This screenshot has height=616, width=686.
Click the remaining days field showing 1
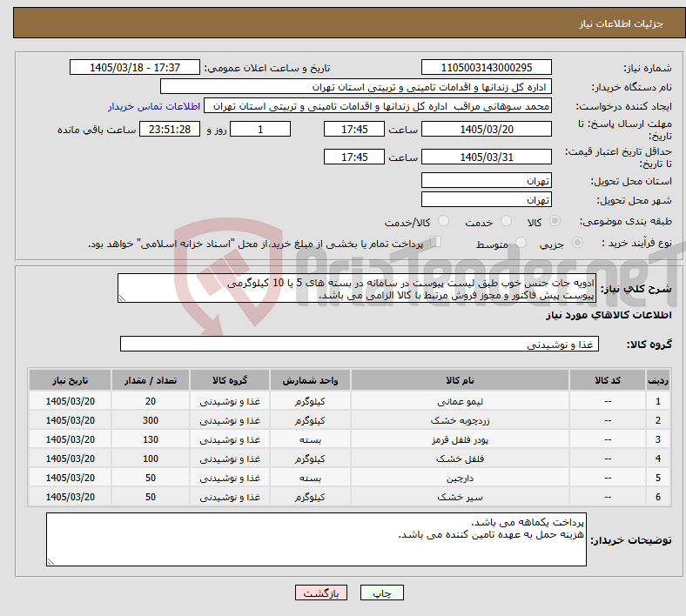260,129
